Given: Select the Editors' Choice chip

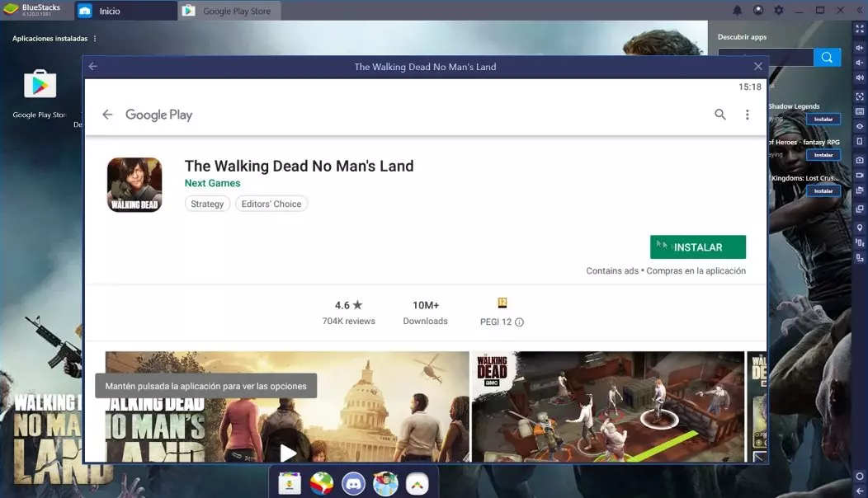Looking at the screenshot, I should 271,204.
